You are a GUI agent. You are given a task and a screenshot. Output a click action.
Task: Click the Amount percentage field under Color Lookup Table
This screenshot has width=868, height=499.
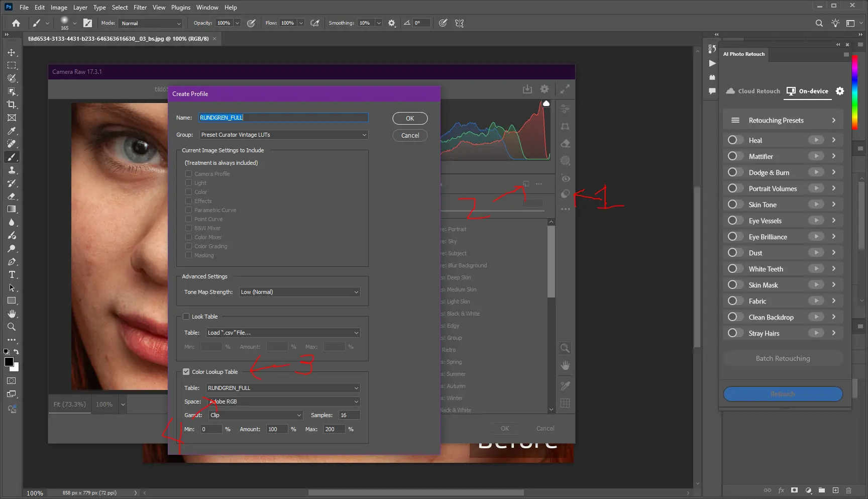[x=277, y=429]
